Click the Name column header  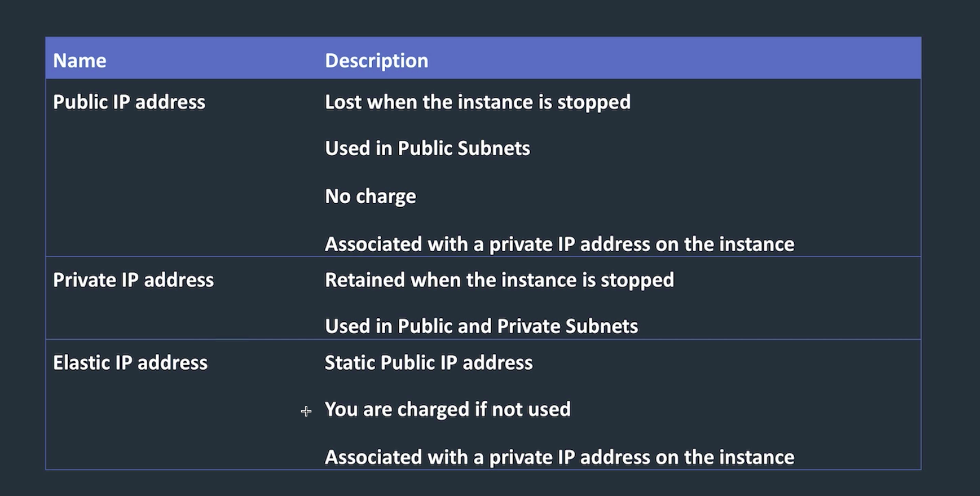pos(80,60)
